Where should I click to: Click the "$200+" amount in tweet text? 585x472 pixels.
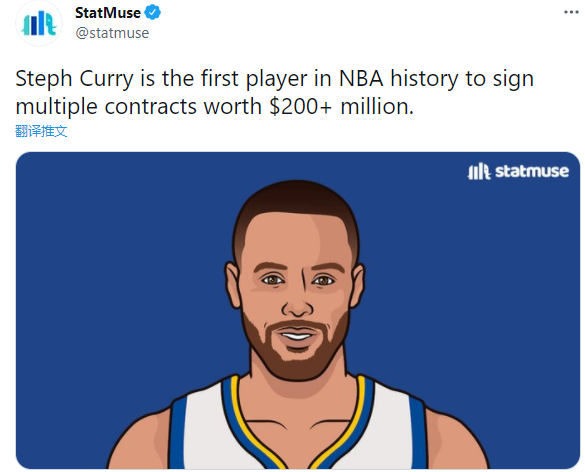tap(300, 107)
